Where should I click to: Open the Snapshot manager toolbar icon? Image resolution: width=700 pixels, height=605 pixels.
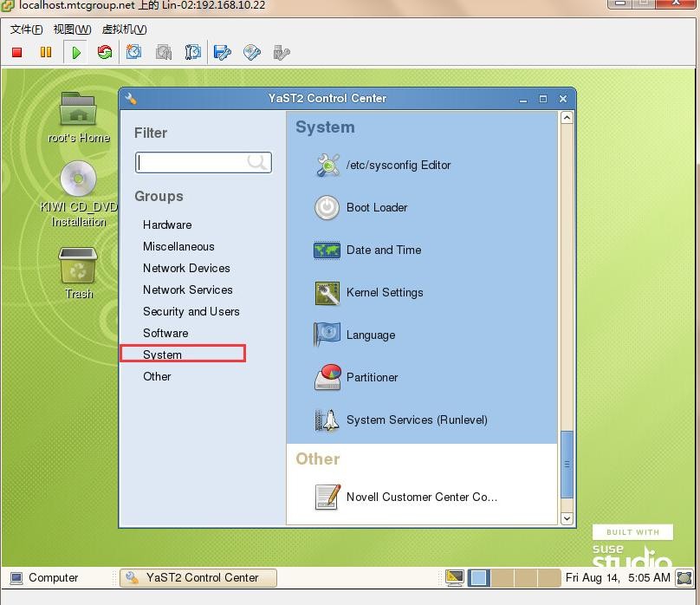coord(193,52)
